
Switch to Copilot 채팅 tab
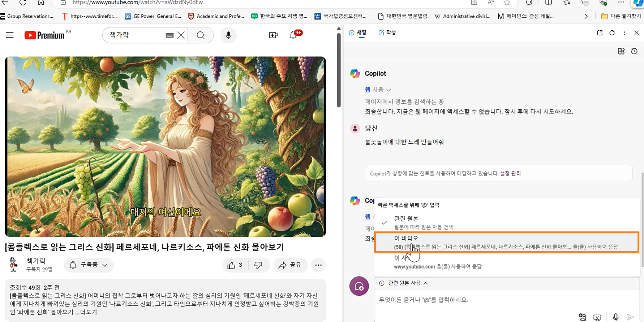358,32
